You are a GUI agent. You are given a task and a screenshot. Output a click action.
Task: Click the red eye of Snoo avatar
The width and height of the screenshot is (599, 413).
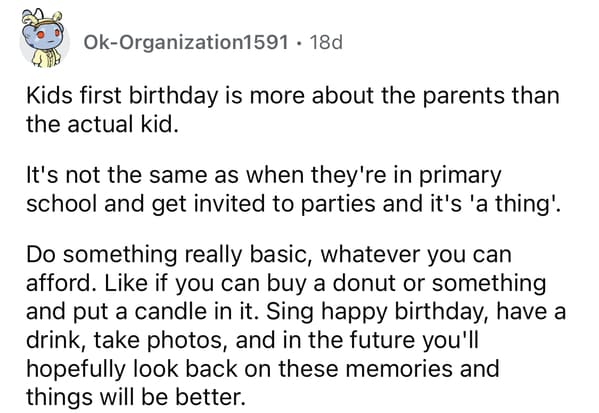(x=41, y=35)
